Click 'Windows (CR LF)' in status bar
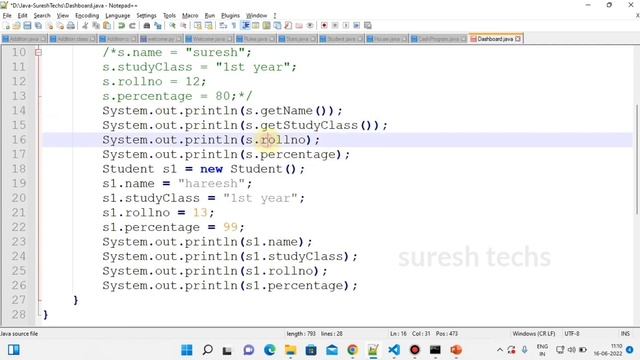This screenshot has height=360, width=640. point(533,333)
